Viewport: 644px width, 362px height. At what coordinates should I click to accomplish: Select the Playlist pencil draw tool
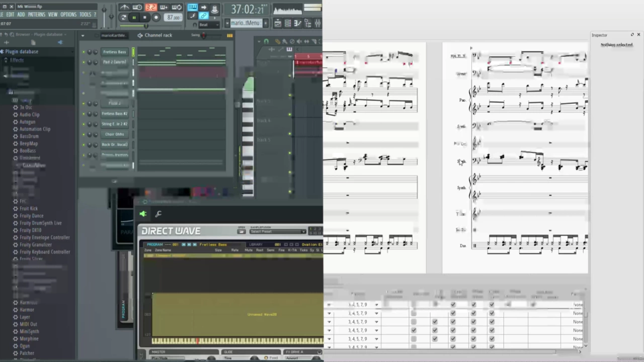(x=278, y=41)
